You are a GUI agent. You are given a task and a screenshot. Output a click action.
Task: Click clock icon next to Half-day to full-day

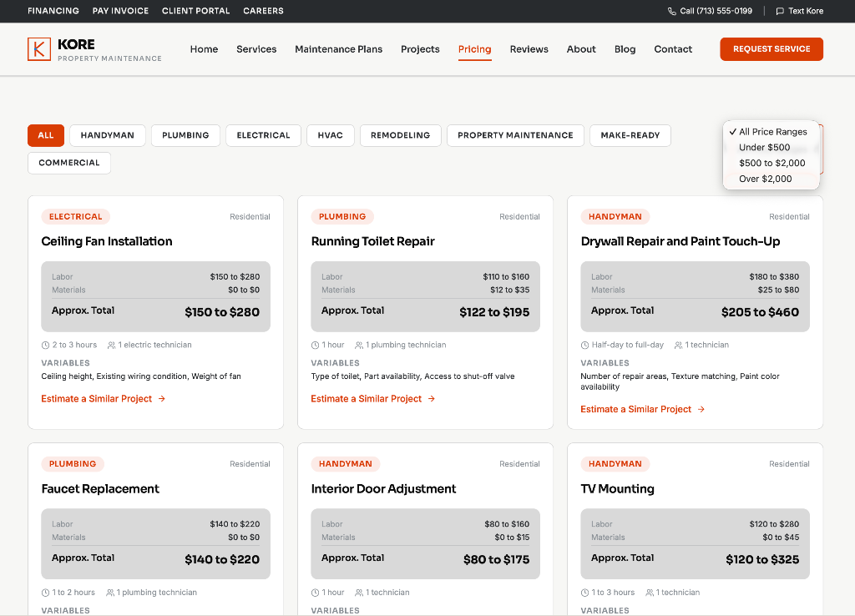[584, 345]
